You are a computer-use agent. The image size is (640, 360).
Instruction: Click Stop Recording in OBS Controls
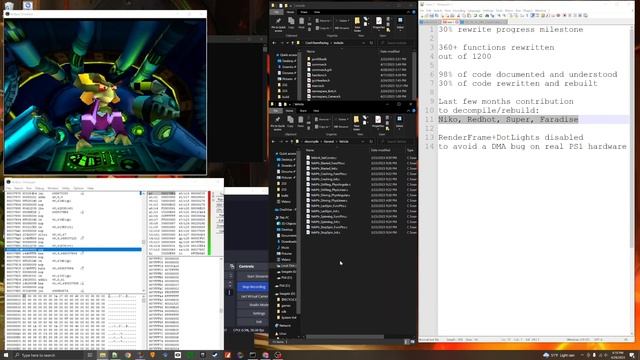click(x=253, y=287)
